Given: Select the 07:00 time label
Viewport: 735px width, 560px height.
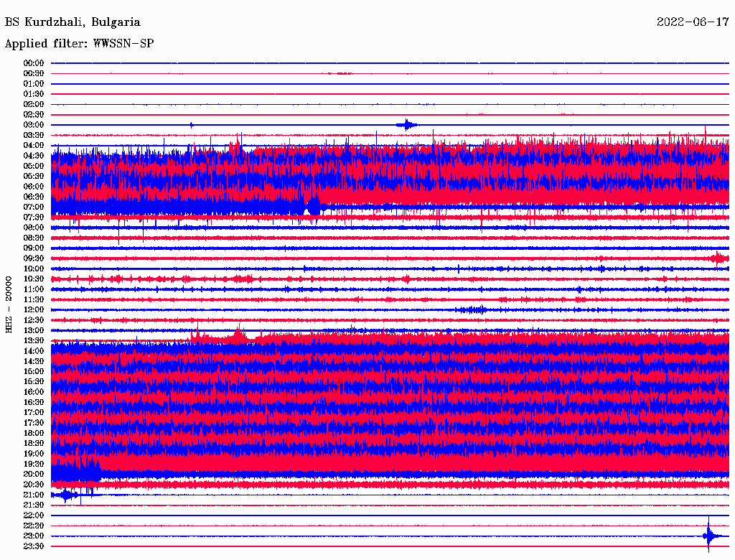Looking at the screenshot, I should [34, 207].
